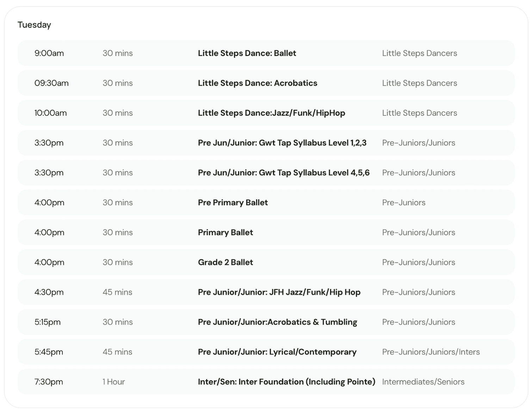
Task: Click the Pre-Juniors group label
Action: pos(404,202)
